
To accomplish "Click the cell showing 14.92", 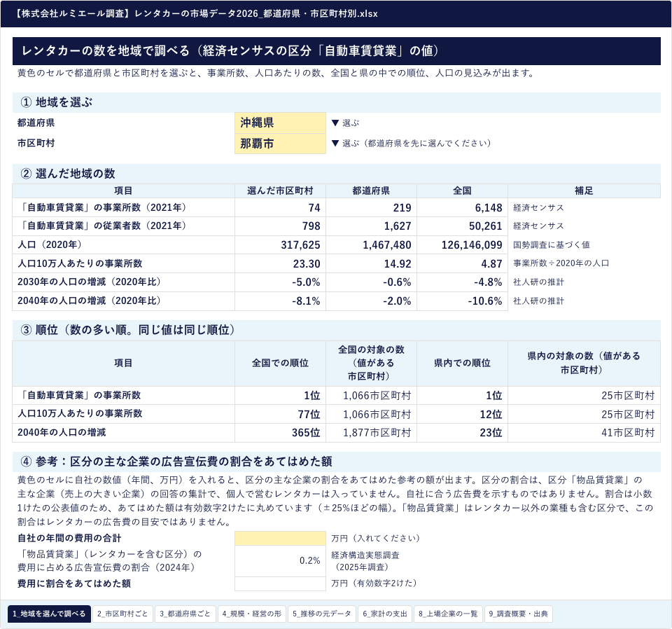I will click(x=371, y=263).
